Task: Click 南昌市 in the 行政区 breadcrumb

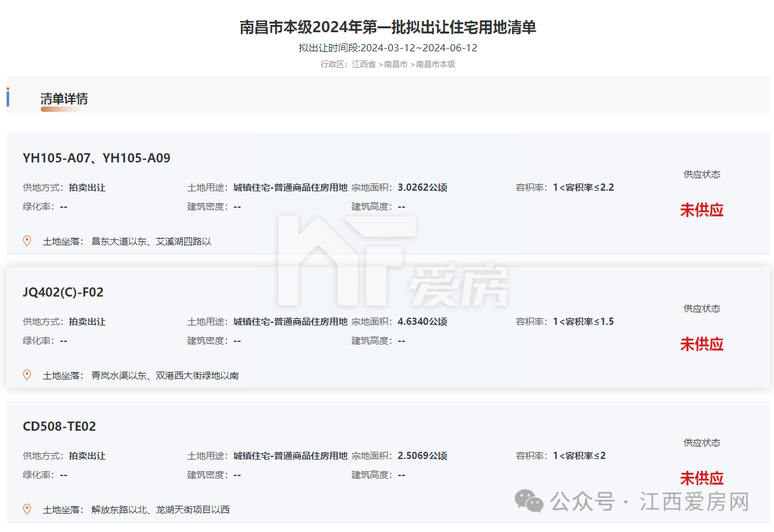Action: click(396, 64)
